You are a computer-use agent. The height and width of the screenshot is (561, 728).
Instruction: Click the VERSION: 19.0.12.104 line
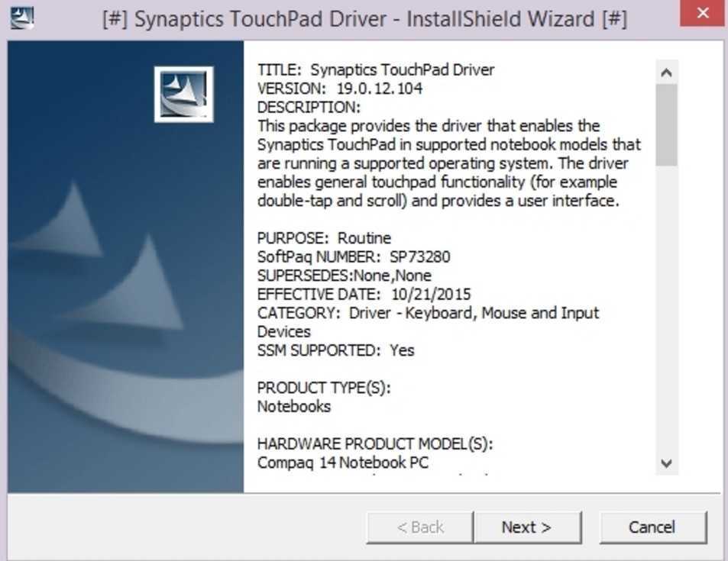point(340,89)
